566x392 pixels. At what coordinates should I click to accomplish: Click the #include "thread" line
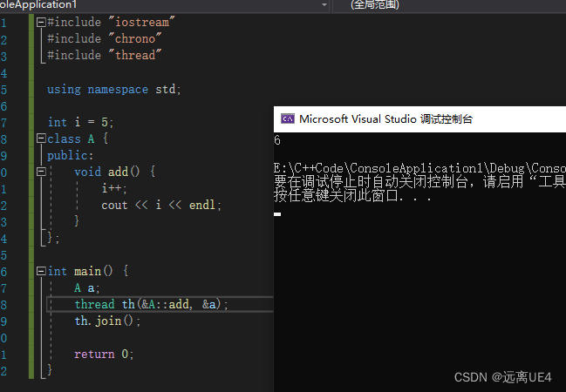(104, 56)
